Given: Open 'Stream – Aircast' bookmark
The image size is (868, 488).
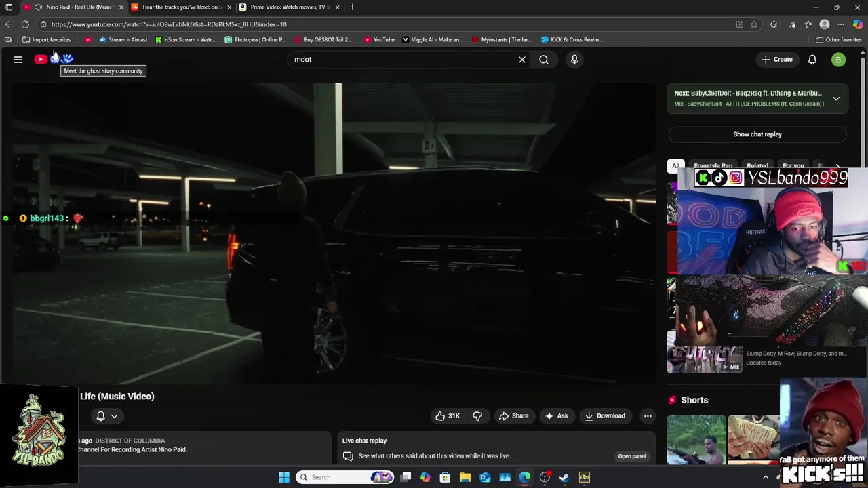Looking at the screenshot, I should pos(123,39).
